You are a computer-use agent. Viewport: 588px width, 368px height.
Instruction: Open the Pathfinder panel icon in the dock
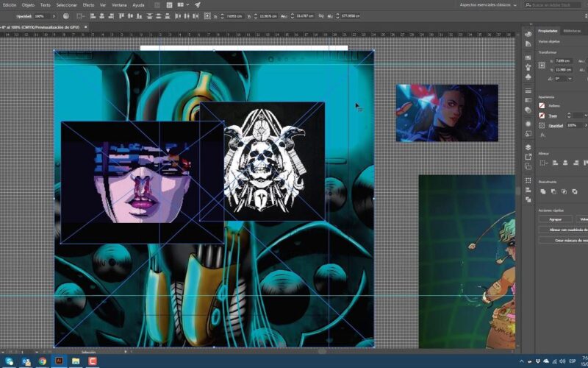tap(528, 199)
